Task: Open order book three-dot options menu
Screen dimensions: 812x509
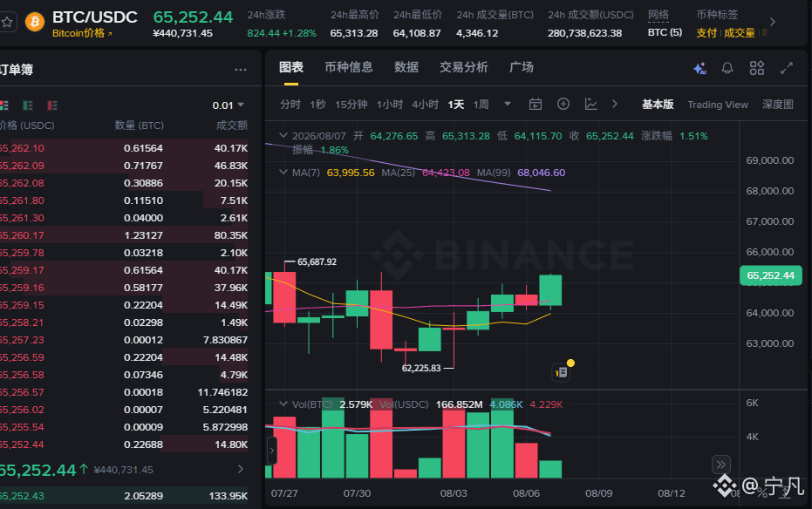Action: click(x=241, y=70)
